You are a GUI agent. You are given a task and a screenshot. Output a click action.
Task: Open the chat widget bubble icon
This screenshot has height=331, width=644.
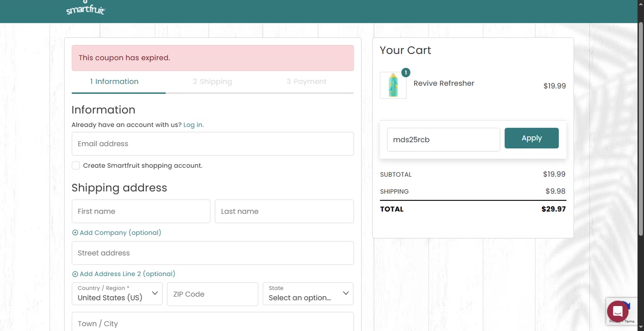click(x=618, y=311)
